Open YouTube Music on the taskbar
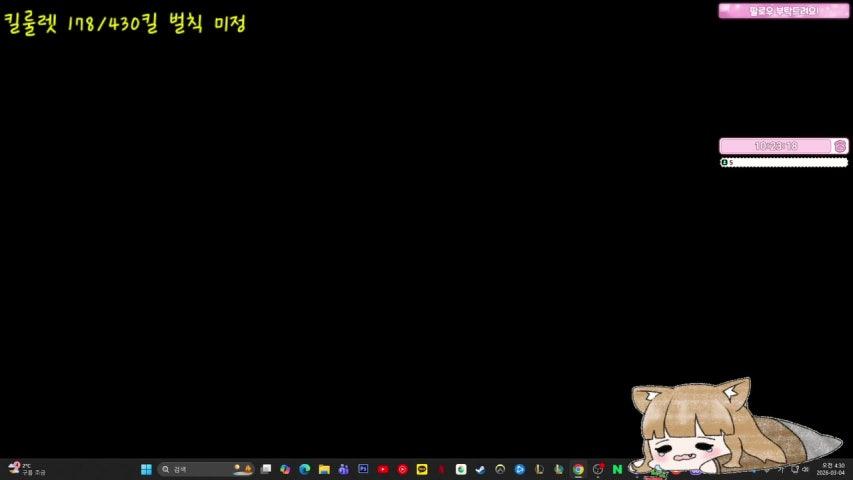This screenshot has width=853, height=480. [x=403, y=469]
